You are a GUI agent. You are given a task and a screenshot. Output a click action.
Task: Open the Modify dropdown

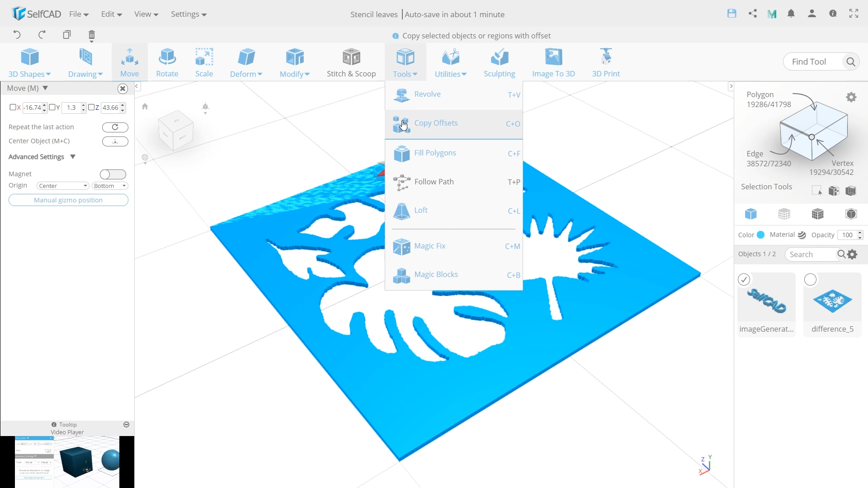(x=295, y=62)
